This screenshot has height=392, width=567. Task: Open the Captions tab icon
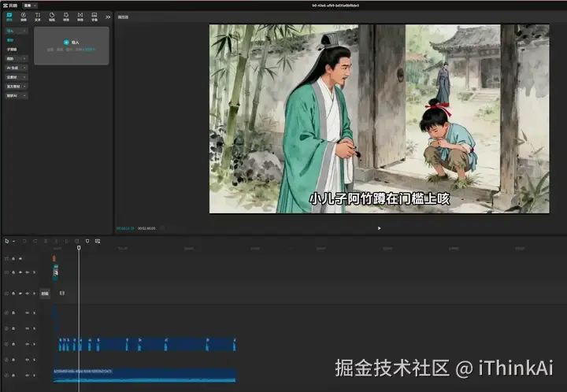94,17
